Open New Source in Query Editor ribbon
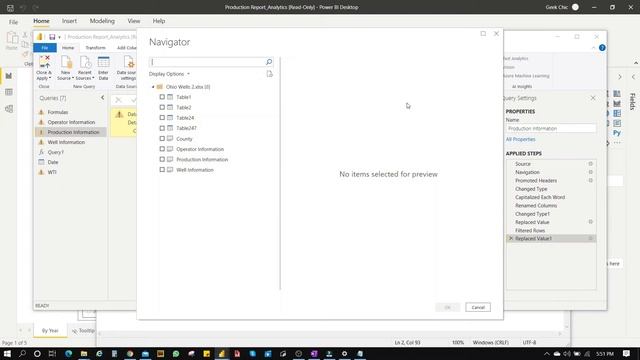The height and width of the screenshot is (360, 640). (66, 62)
